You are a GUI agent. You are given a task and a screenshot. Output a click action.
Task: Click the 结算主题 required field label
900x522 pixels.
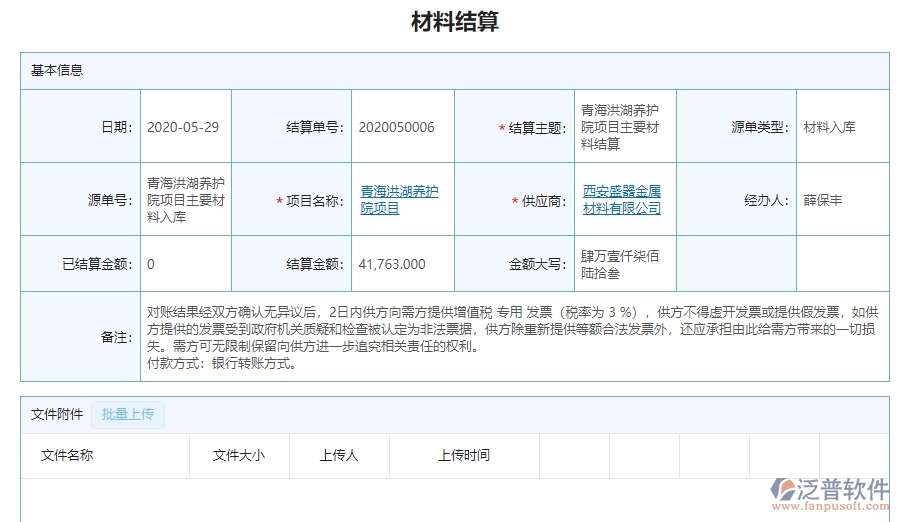pyautogui.click(x=533, y=128)
